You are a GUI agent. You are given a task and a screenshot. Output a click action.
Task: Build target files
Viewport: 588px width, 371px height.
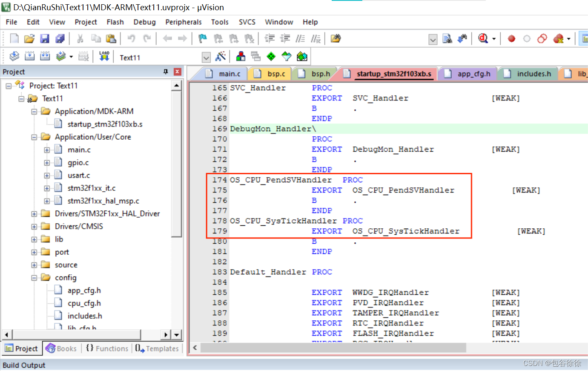point(29,56)
